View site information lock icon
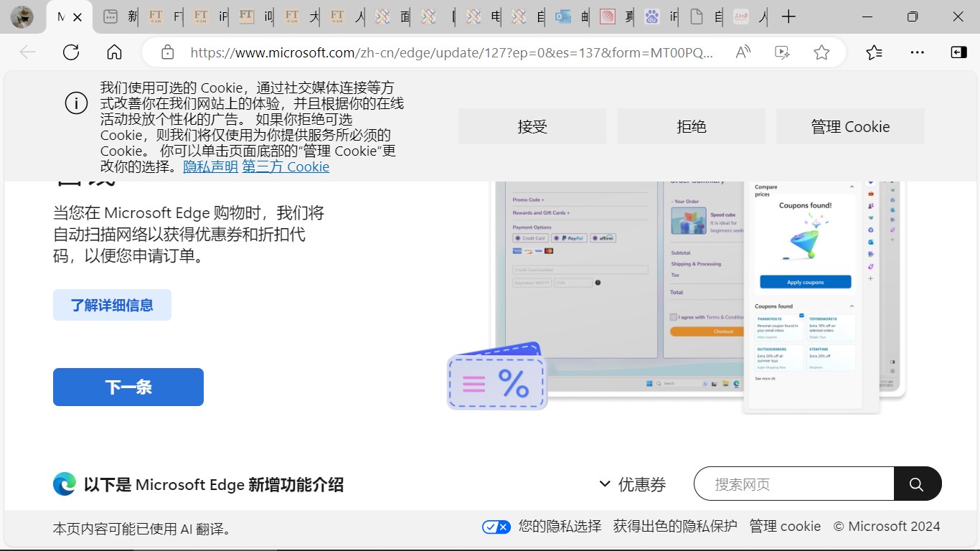The width and height of the screenshot is (980, 551). (167, 52)
